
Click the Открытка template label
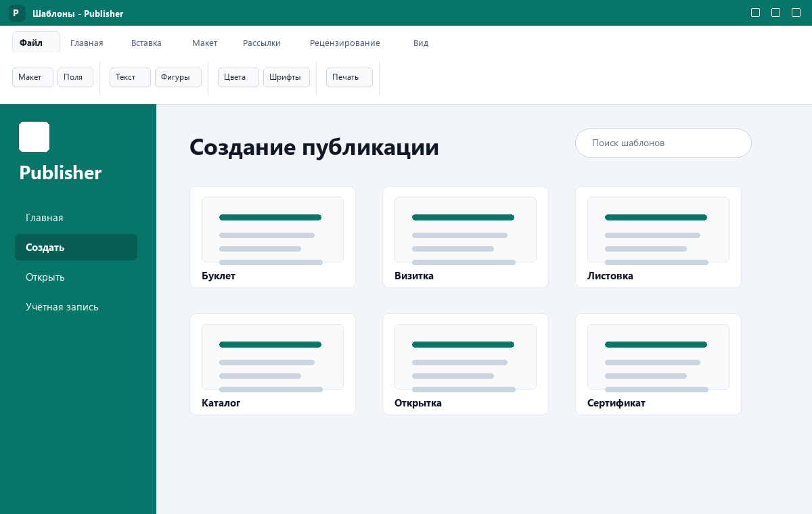click(418, 403)
